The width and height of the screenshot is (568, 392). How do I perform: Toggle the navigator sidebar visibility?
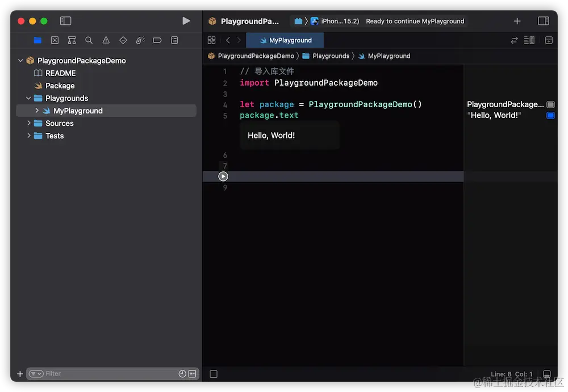[65, 21]
